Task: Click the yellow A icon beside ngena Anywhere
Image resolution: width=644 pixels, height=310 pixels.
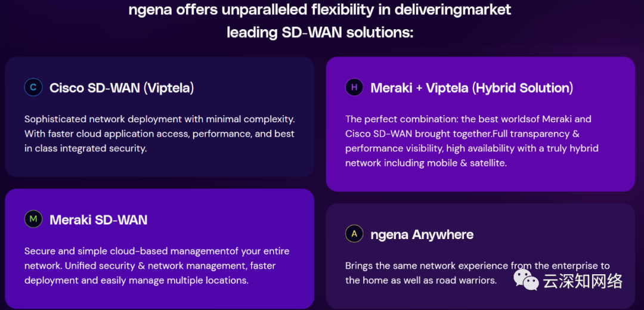Action: (354, 234)
